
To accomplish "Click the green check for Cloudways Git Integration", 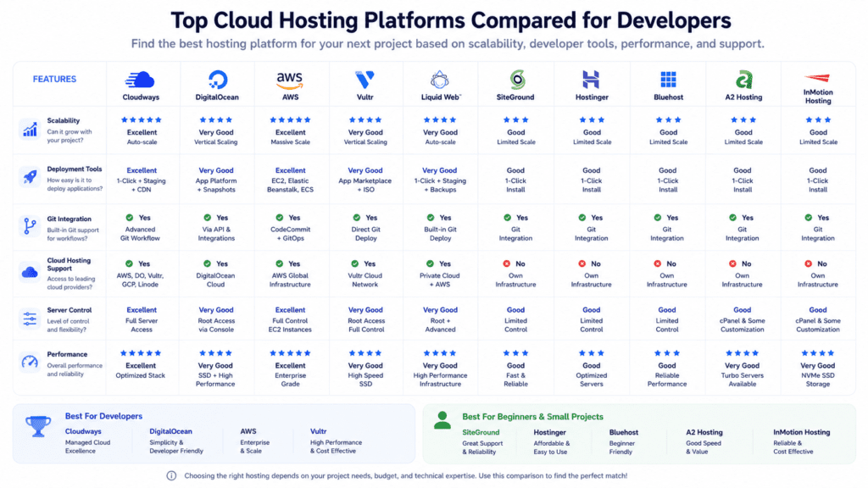I will point(130,218).
